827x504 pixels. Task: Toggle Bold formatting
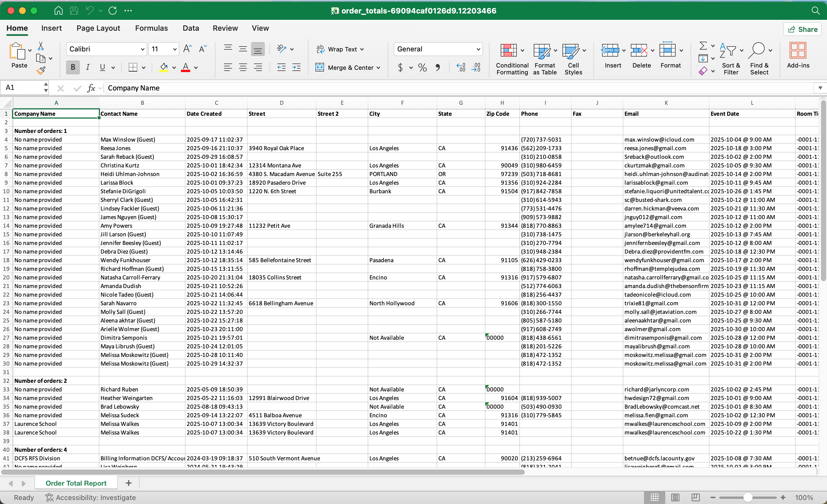(x=73, y=67)
